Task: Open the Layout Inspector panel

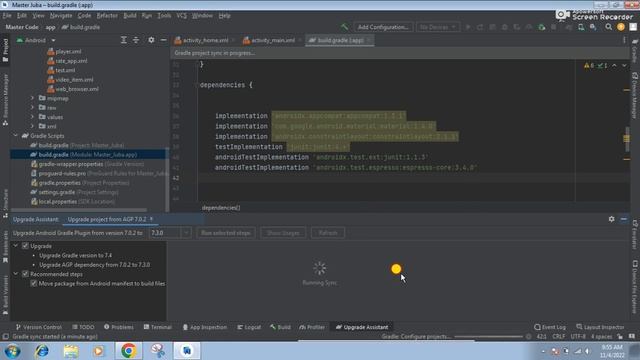Action: pos(600,327)
